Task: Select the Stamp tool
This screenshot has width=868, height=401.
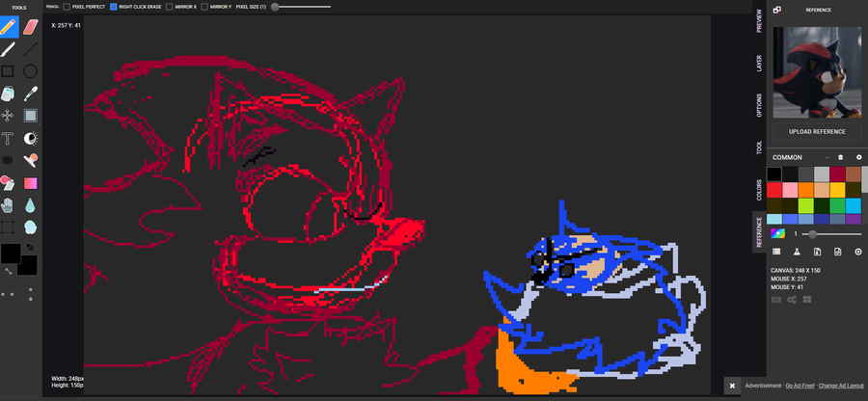Action: click(x=31, y=160)
